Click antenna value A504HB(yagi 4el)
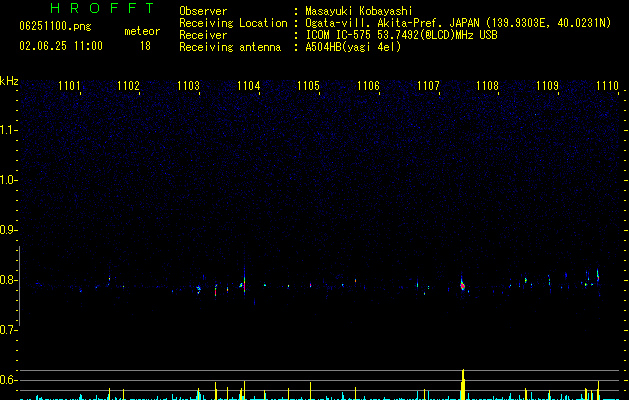This screenshot has height=400, width=629. tap(353, 47)
